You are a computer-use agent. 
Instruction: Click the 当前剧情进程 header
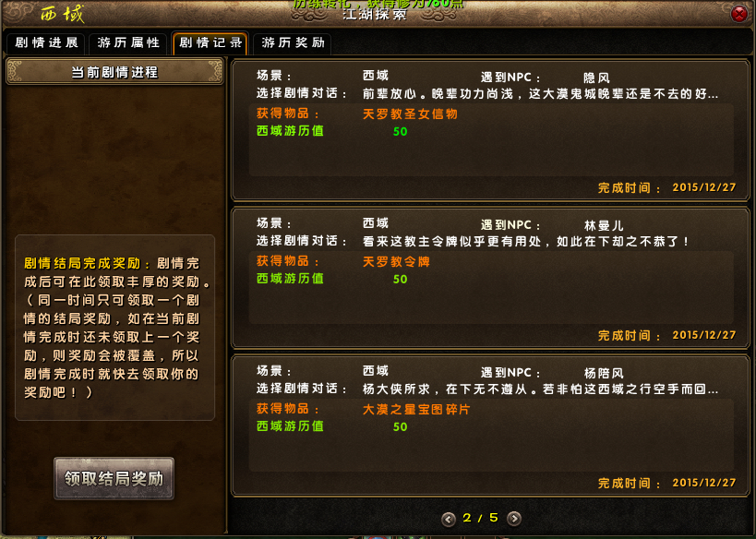pyautogui.click(x=114, y=72)
